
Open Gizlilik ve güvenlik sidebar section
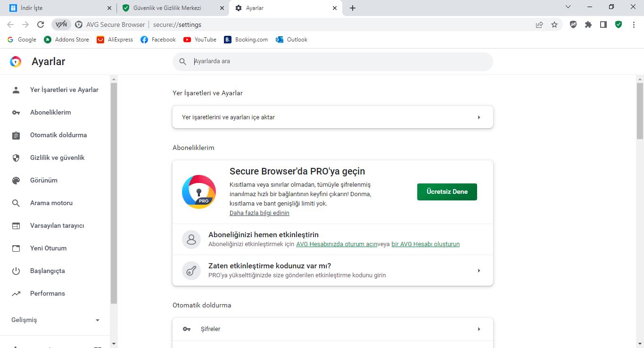(56, 157)
